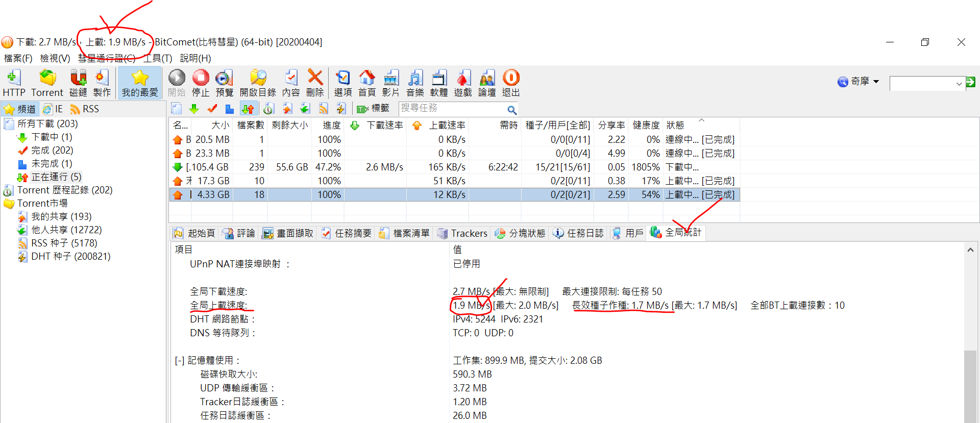Click the HTTP download toolbar icon
Screen dimensions: 980x423
tap(14, 83)
